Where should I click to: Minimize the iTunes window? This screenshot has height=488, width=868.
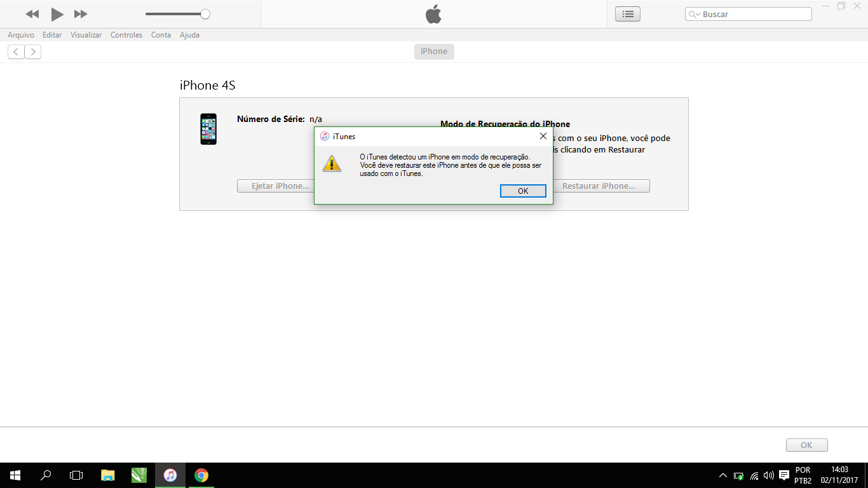825,6
